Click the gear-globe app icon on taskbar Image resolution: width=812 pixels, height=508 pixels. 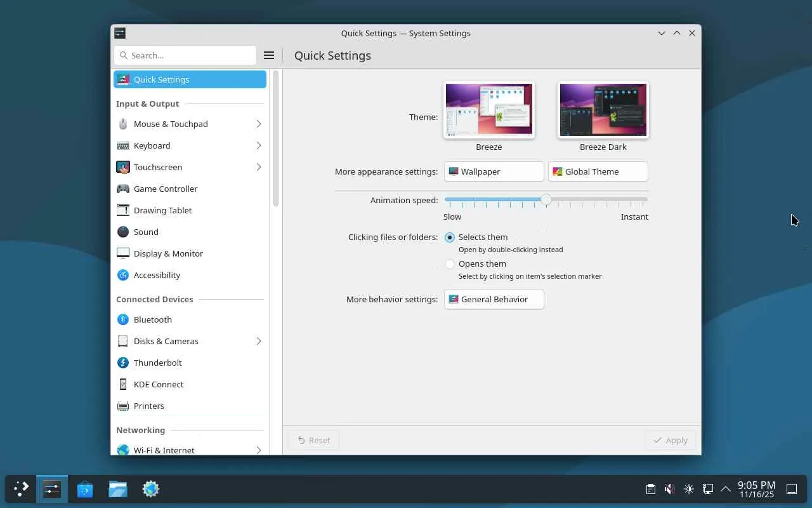click(x=151, y=489)
